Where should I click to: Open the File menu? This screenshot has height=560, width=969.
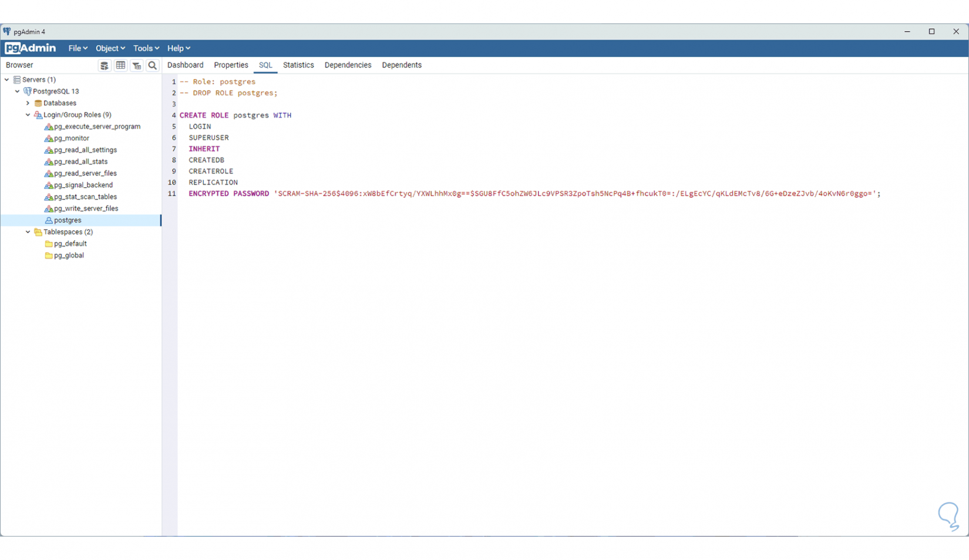[x=78, y=48]
